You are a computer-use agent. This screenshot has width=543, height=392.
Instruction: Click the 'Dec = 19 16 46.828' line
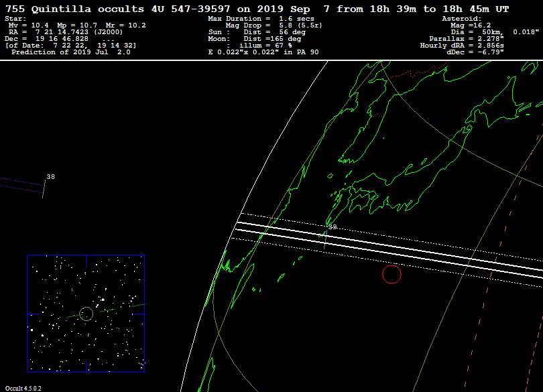pos(47,39)
